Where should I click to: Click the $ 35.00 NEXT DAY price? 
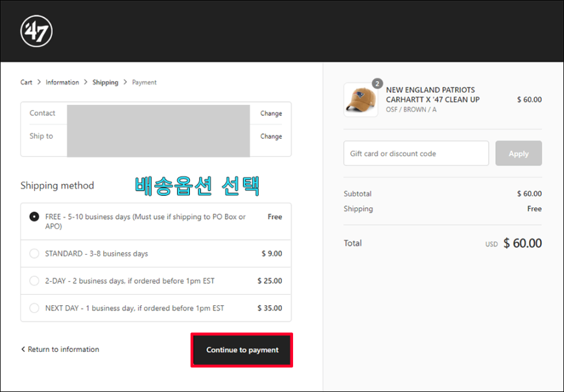coord(270,308)
